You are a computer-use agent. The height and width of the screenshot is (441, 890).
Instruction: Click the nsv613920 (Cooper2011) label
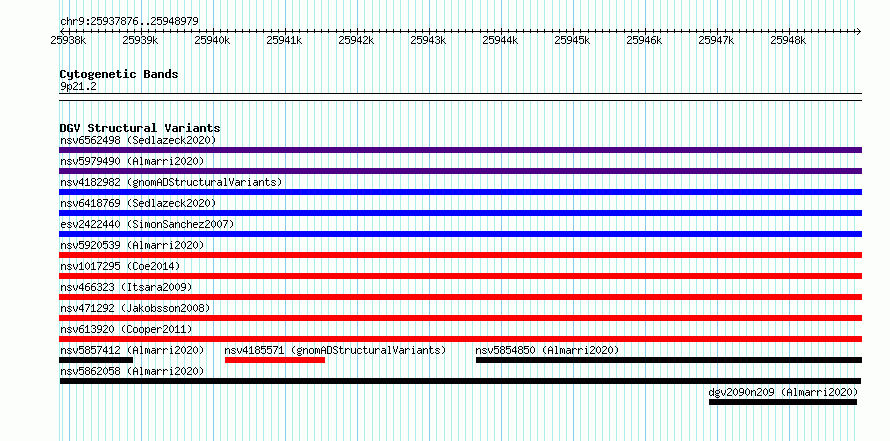126,329
